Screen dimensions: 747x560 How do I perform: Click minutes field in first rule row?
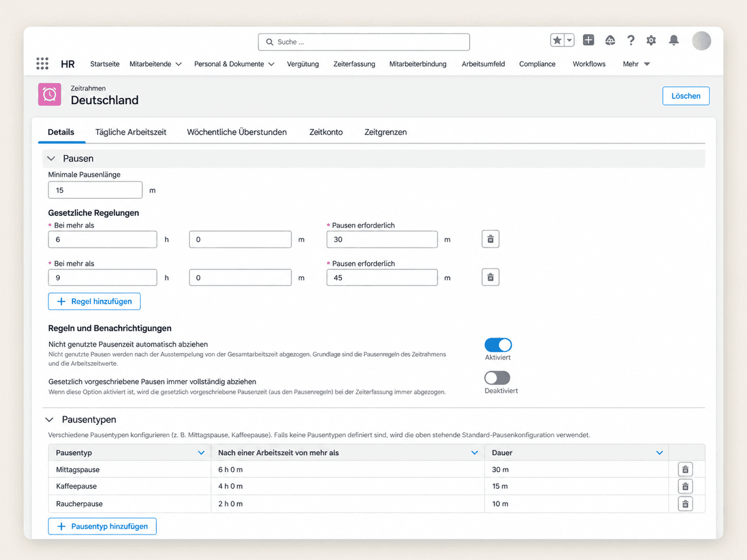240,239
